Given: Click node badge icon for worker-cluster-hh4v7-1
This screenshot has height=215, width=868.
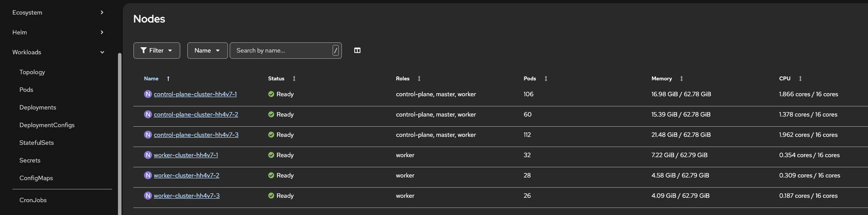Looking at the screenshot, I should (x=148, y=155).
